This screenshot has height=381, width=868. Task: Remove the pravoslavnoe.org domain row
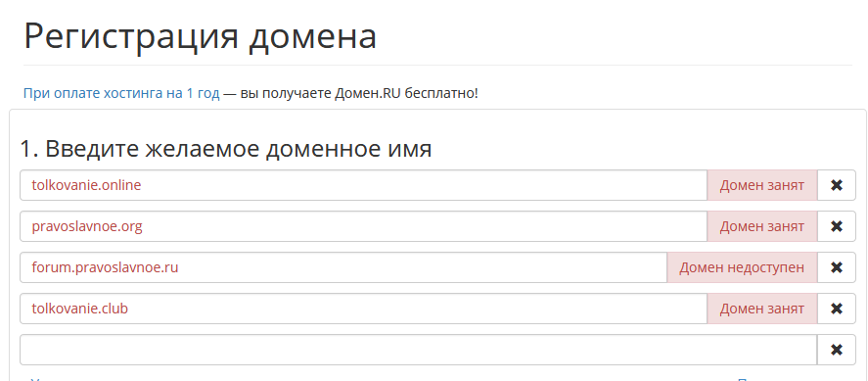[x=837, y=226]
